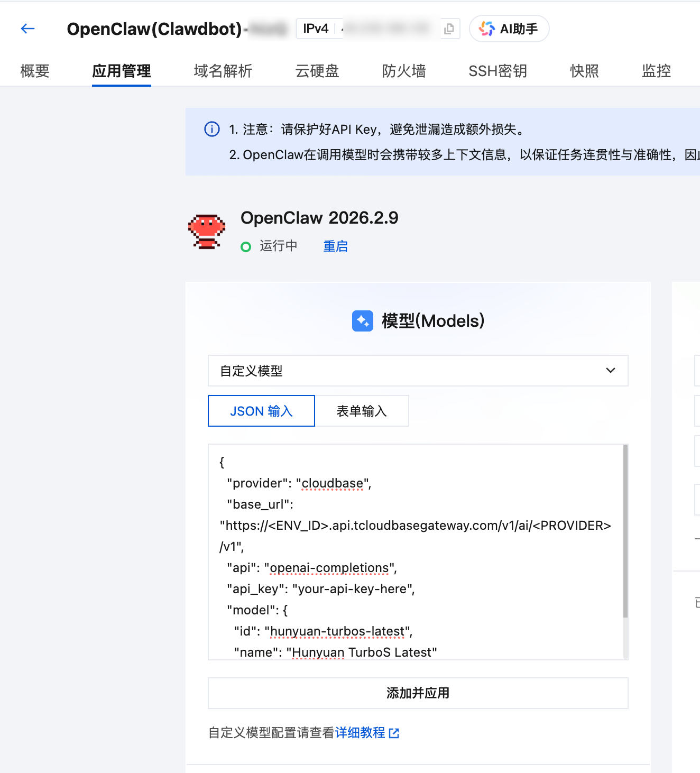This screenshot has width=700, height=773.
Task: Click the JSON editor scrollbar
Action: click(625, 531)
